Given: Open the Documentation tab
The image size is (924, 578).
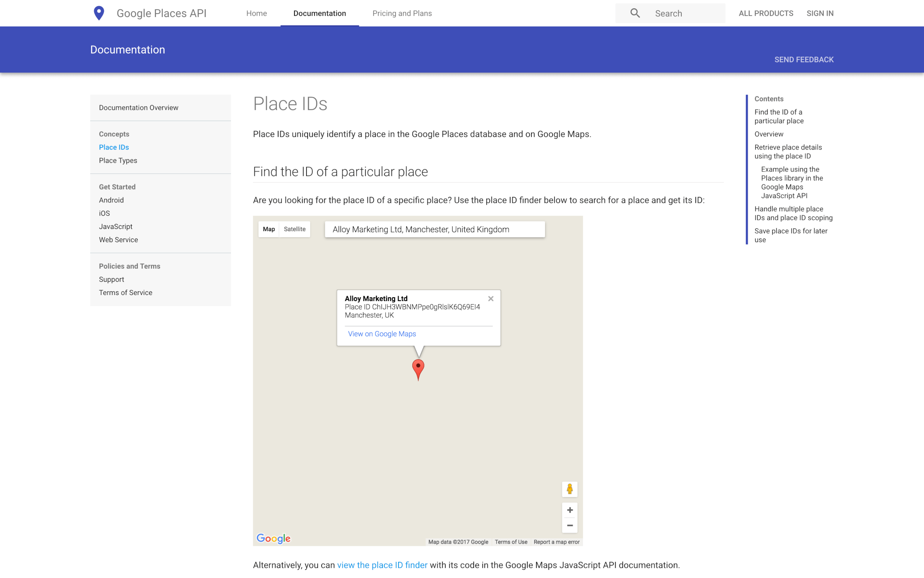Looking at the screenshot, I should [320, 13].
